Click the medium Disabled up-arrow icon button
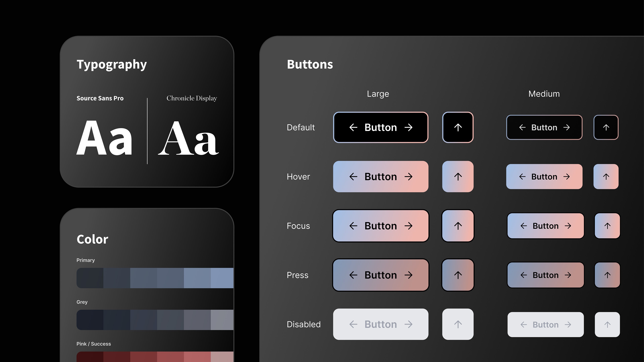The image size is (644, 362). point(607,324)
